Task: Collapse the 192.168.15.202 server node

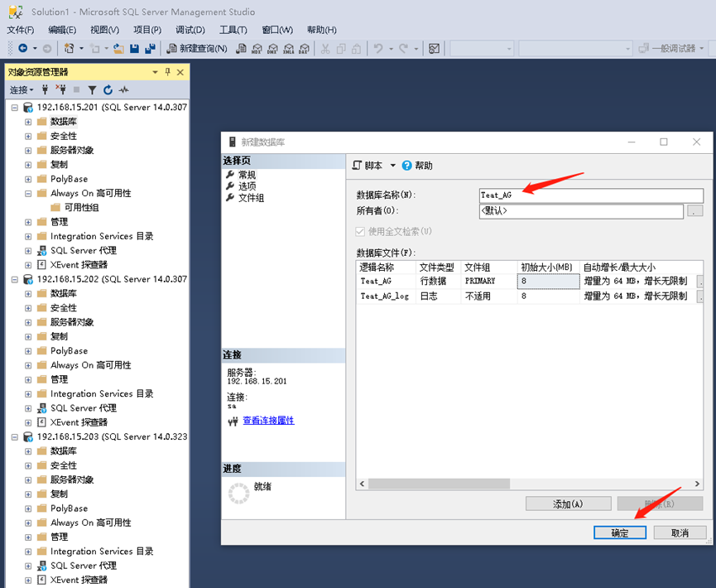Action: tap(14, 280)
